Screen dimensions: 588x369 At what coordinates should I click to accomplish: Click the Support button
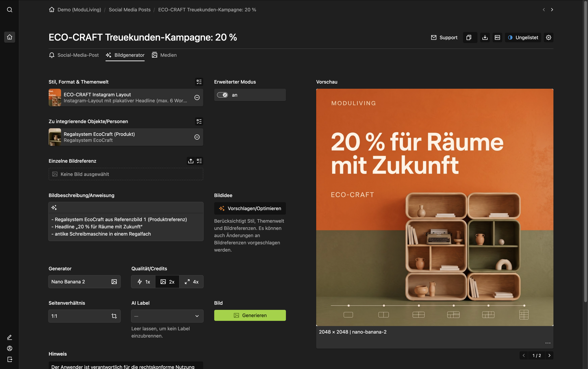click(444, 38)
